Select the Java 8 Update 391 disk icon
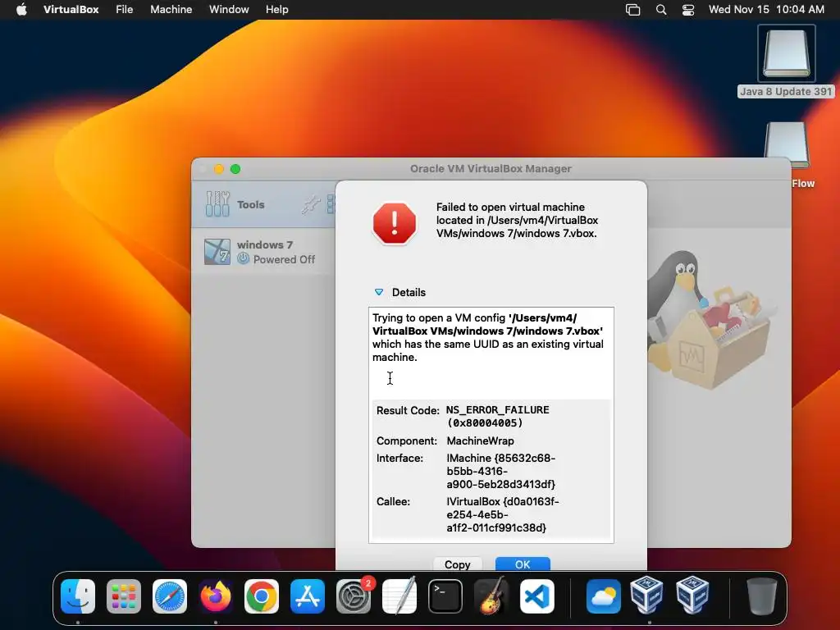 pyautogui.click(x=786, y=53)
